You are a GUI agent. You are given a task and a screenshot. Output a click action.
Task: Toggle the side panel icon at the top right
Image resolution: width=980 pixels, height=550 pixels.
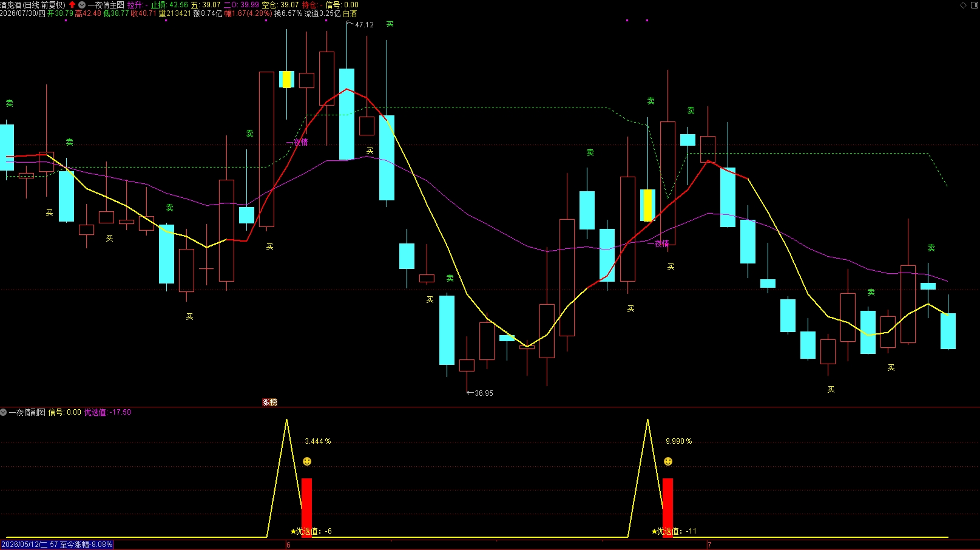pos(975,4)
